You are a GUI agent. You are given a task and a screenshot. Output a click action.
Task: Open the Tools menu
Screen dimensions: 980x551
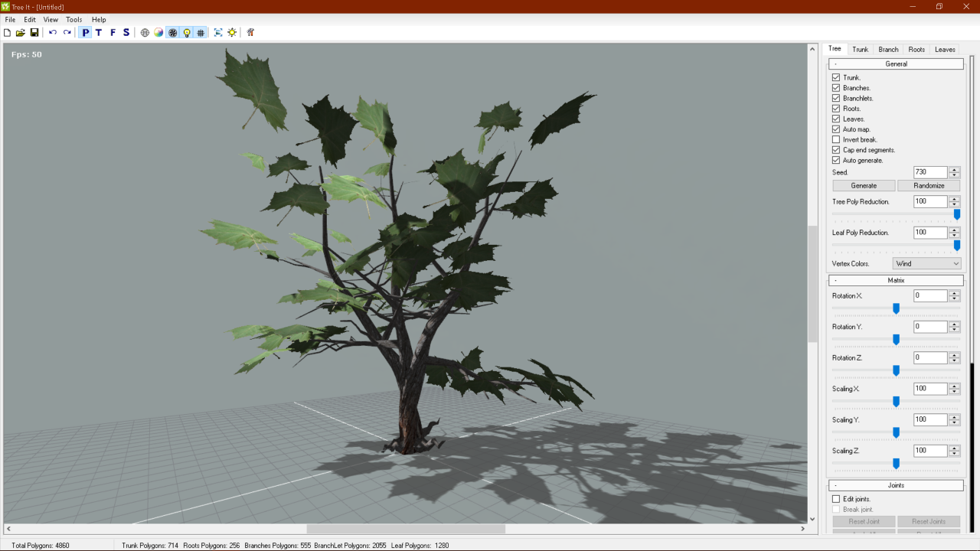click(x=73, y=20)
